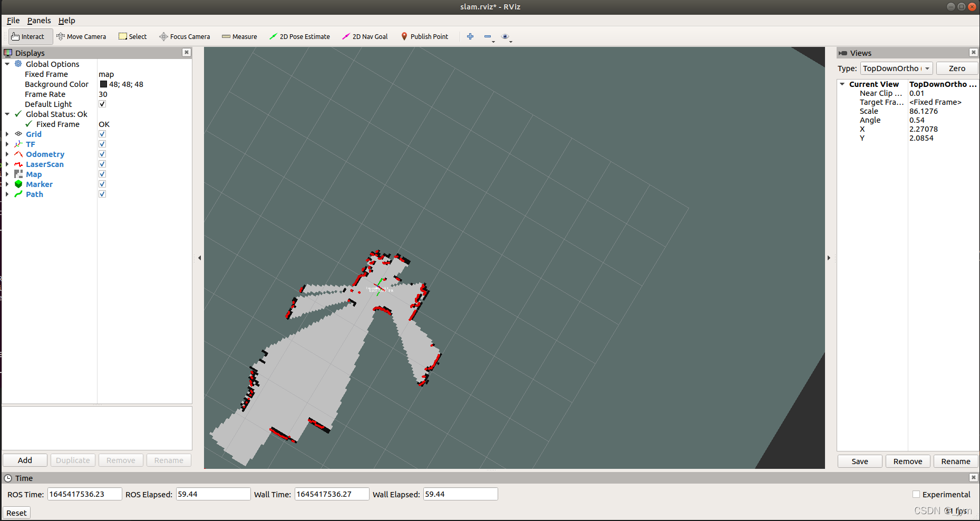Click the Remove view button
This screenshot has height=521, width=980.
point(908,461)
